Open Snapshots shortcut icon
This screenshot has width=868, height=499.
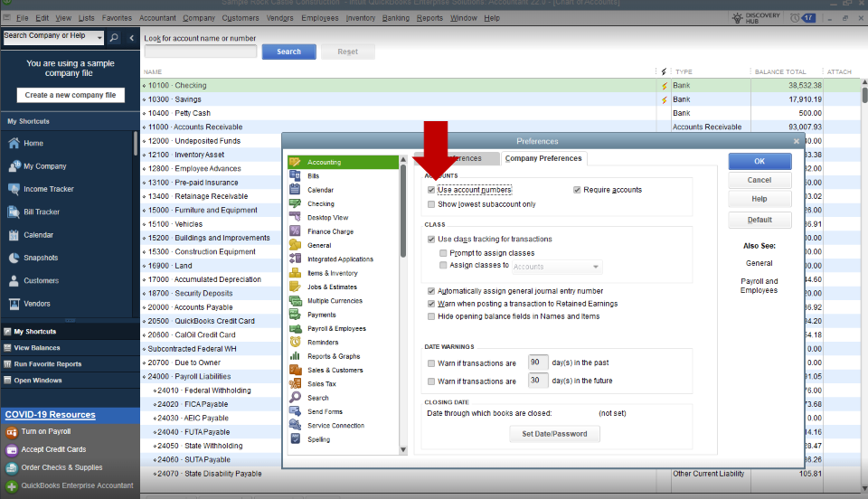(14, 258)
